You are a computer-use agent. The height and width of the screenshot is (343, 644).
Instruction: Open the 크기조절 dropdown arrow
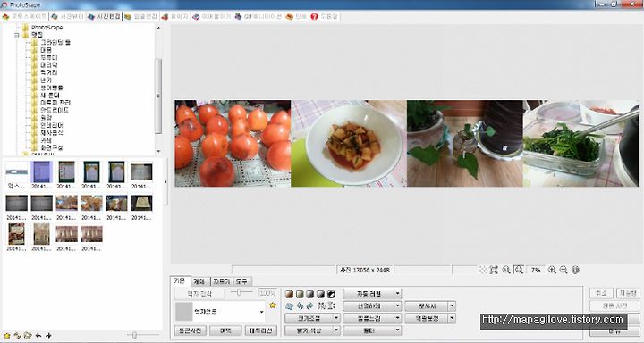point(336,318)
